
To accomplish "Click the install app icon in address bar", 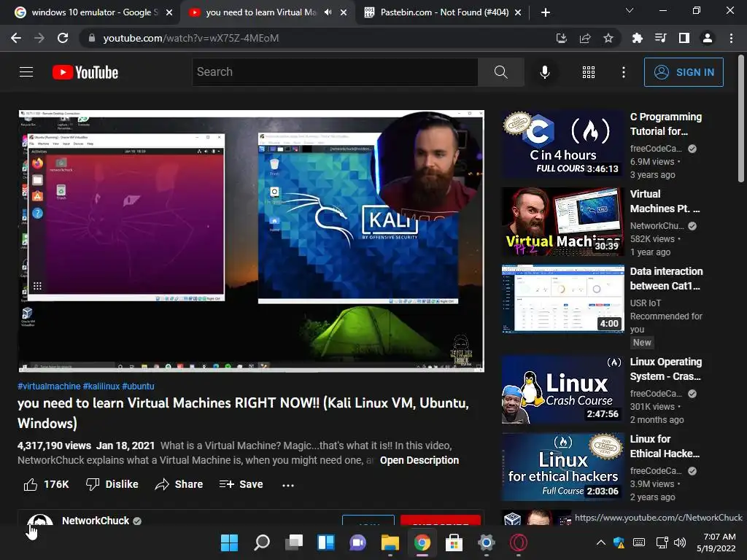I will point(561,38).
